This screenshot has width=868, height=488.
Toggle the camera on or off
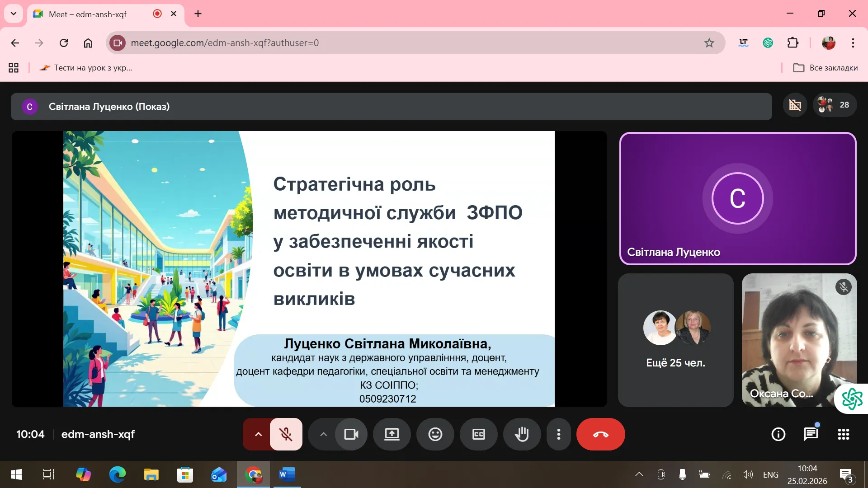pyautogui.click(x=351, y=434)
